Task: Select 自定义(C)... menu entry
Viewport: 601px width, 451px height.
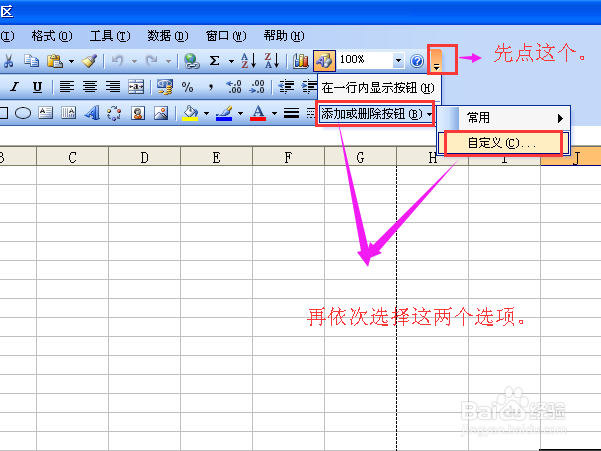Action: pyautogui.click(x=504, y=143)
